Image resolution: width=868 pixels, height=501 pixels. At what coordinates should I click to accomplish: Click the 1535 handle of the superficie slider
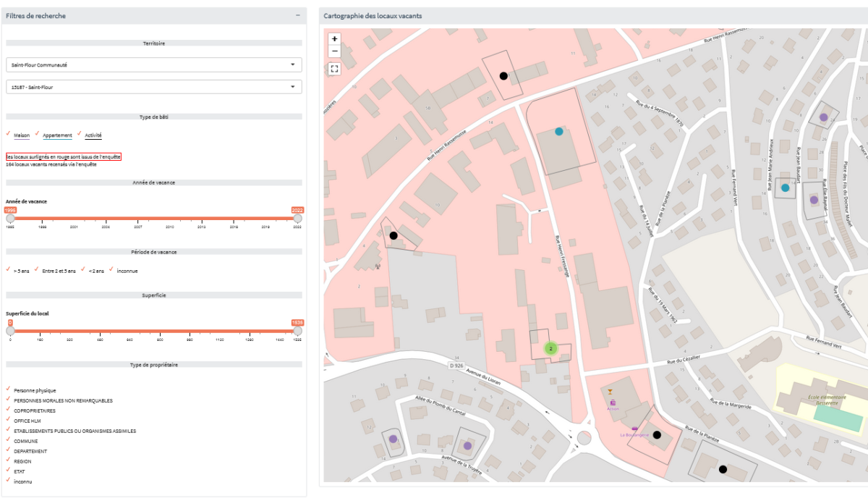[297, 331]
